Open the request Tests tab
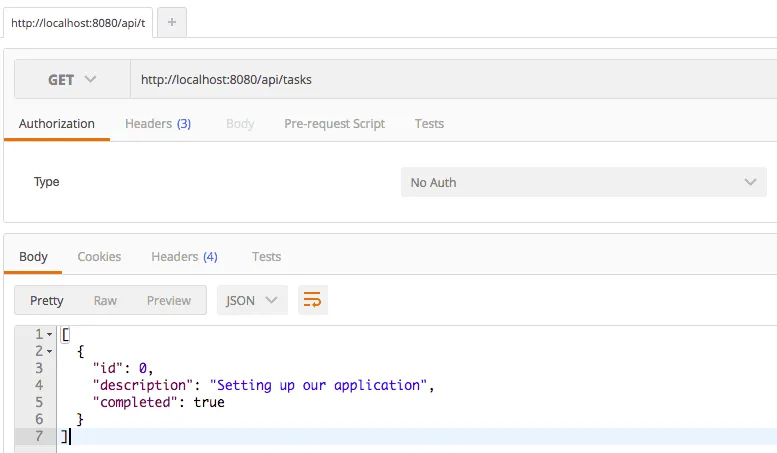 coord(429,124)
